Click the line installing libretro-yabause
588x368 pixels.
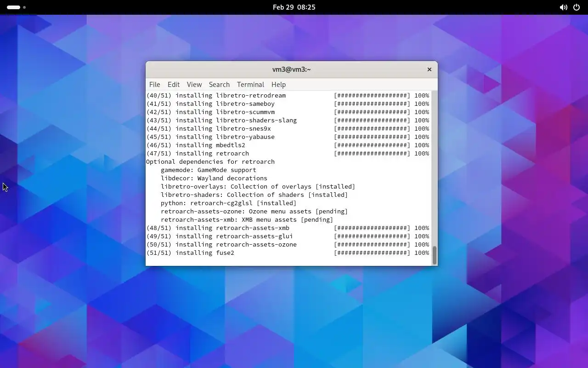[x=288, y=137]
